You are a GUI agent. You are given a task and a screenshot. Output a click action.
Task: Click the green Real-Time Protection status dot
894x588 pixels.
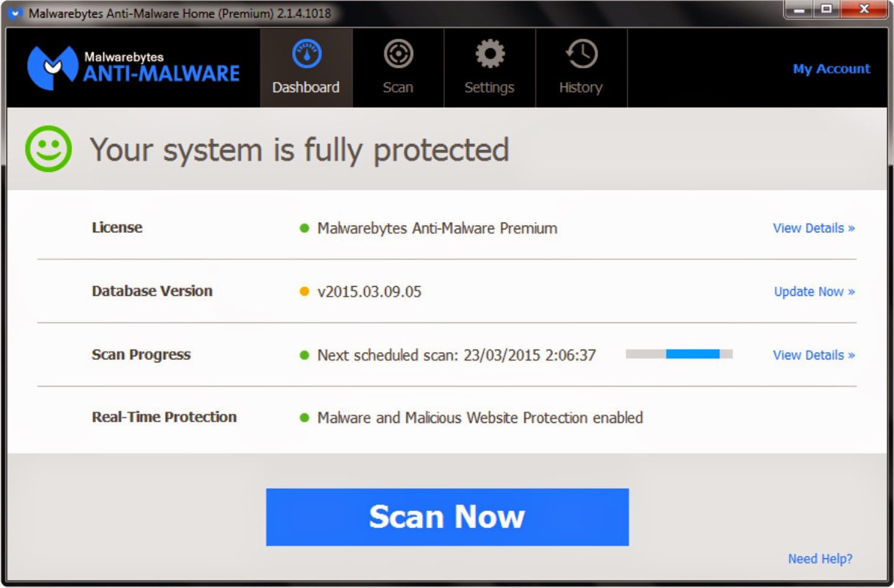coord(304,417)
